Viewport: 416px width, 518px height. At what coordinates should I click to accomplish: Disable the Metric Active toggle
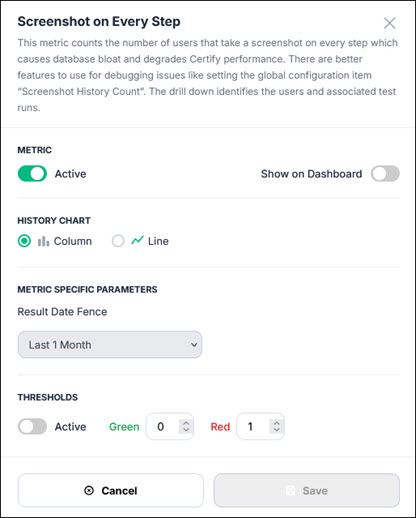point(32,174)
